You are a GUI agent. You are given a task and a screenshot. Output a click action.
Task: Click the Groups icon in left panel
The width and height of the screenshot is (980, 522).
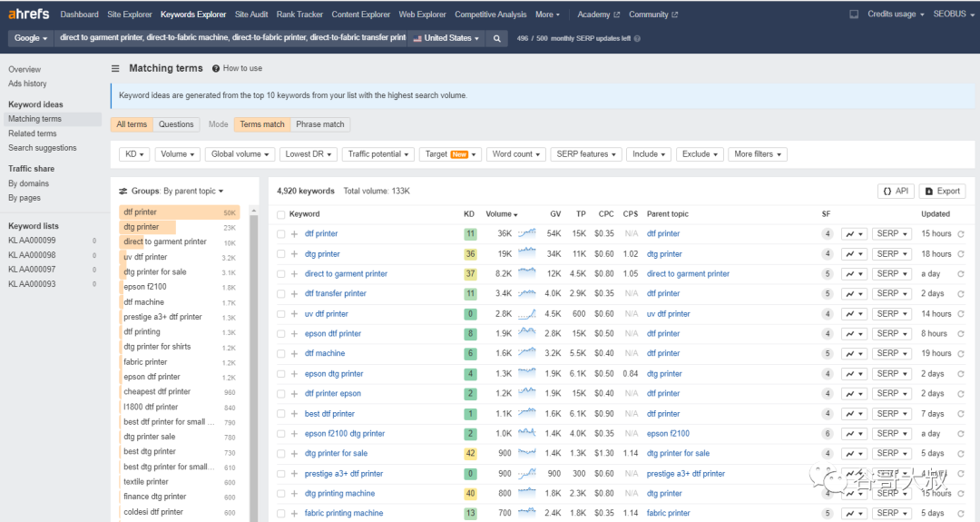coord(123,192)
